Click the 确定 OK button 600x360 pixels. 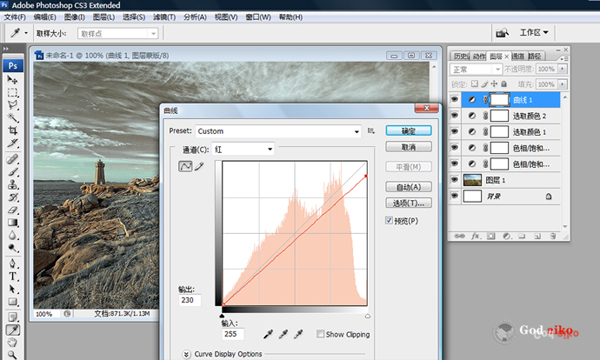[409, 131]
